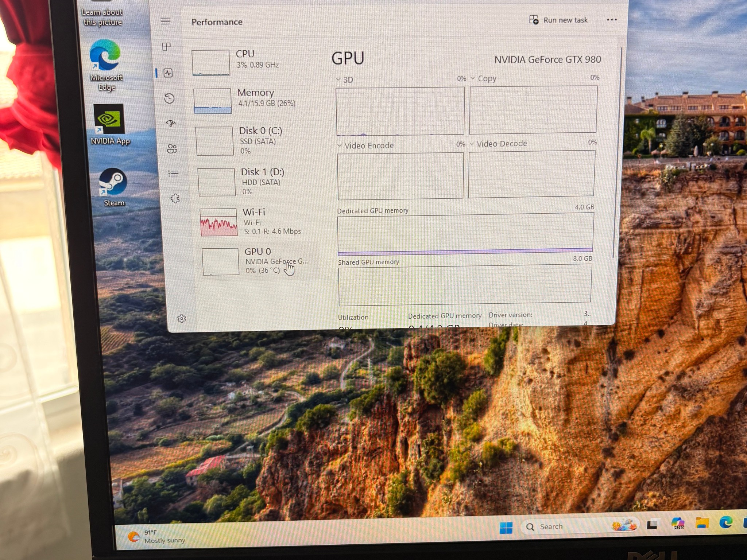Image resolution: width=747 pixels, height=560 pixels.
Task: Open the weather widget showing 91°F
Action: (x=157, y=536)
